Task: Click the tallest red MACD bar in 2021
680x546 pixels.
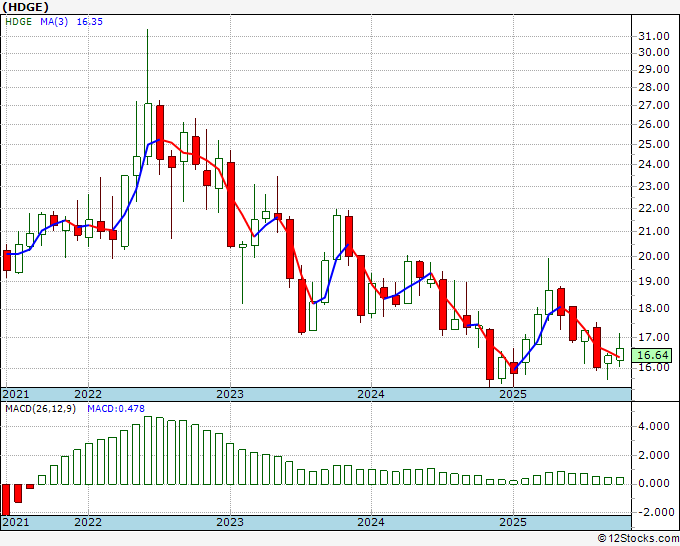Action: [6, 499]
